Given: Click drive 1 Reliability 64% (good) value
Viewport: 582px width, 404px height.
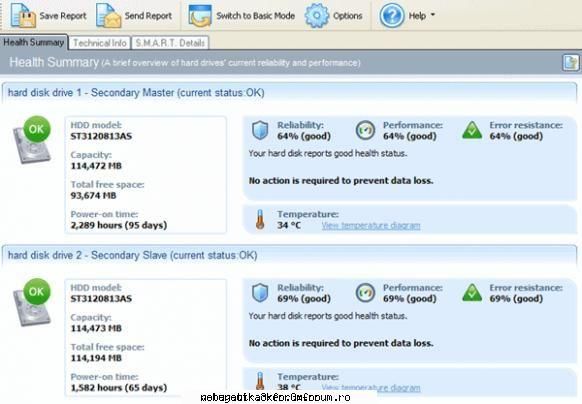Looking at the screenshot, I should pyautogui.click(x=304, y=136).
